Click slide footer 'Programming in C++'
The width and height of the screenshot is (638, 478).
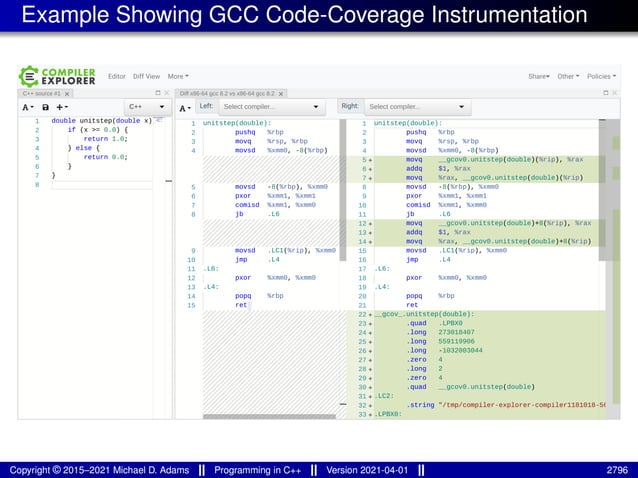pyautogui.click(x=258, y=470)
